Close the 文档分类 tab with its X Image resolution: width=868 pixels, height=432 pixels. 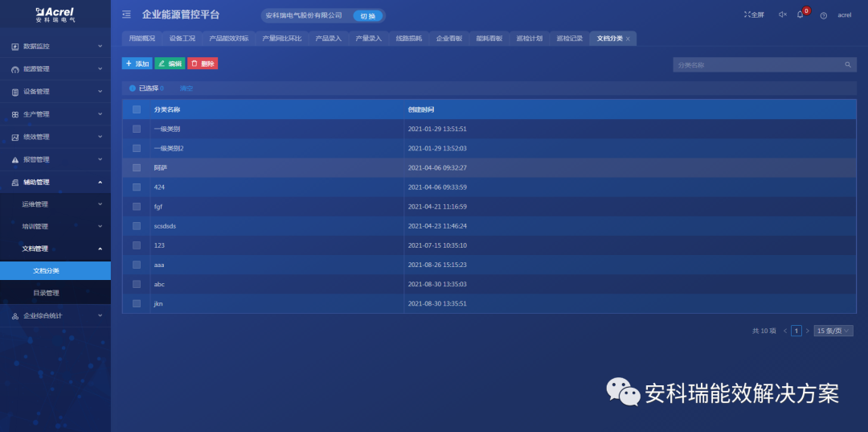click(628, 39)
